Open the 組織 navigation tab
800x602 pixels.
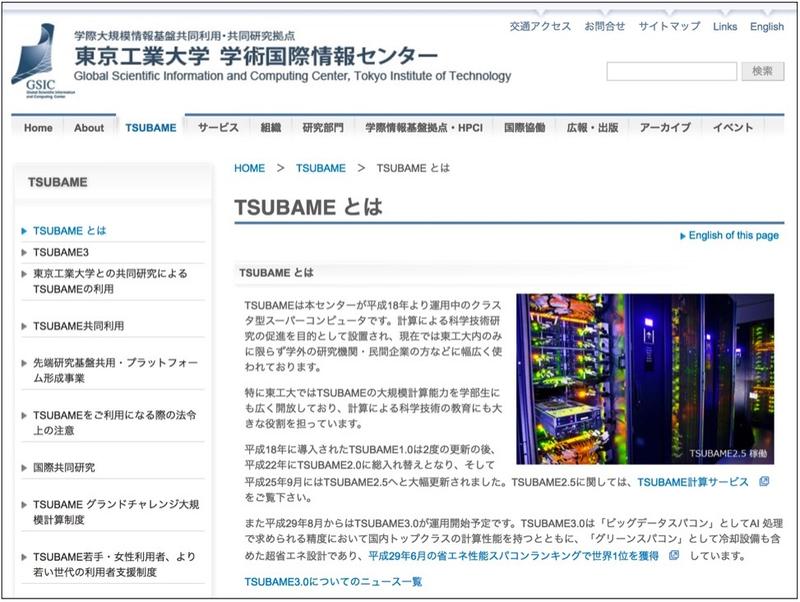click(x=271, y=128)
